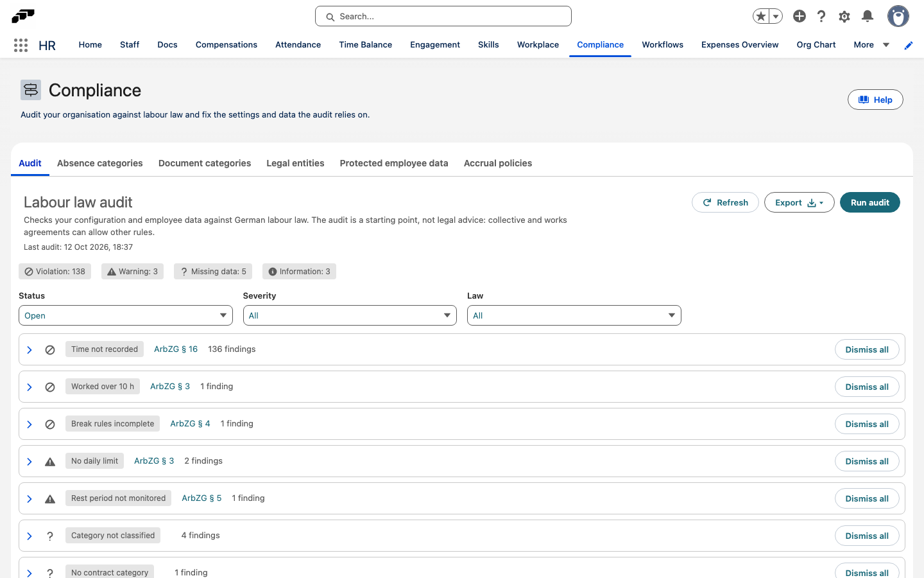Image resolution: width=924 pixels, height=578 pixels.
Task: Click violation icon on Break rules incomplete row
Action: click(x=50, y=425)
